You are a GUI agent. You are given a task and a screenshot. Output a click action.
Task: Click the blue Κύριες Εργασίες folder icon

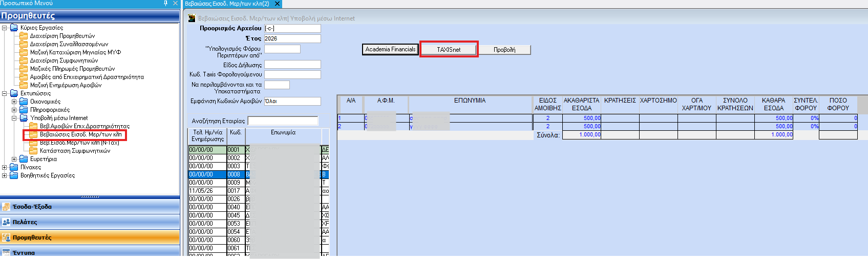[x=14, y=28]
